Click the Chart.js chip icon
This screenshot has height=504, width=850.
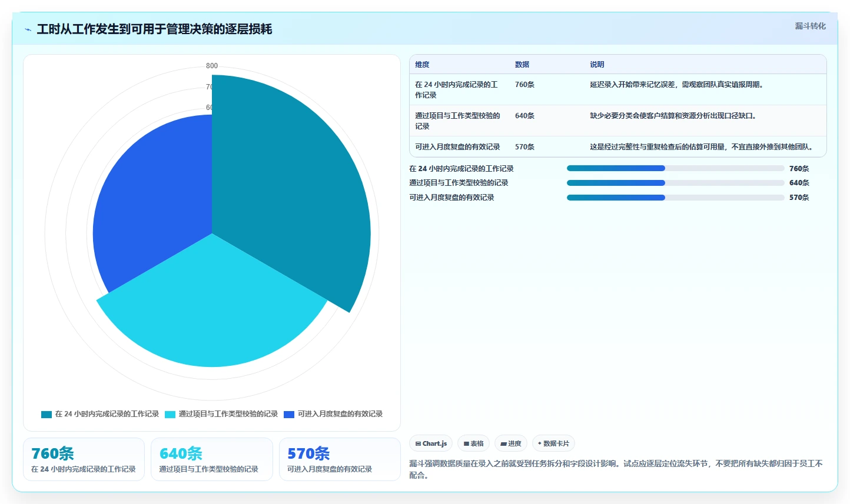(418, 443)
